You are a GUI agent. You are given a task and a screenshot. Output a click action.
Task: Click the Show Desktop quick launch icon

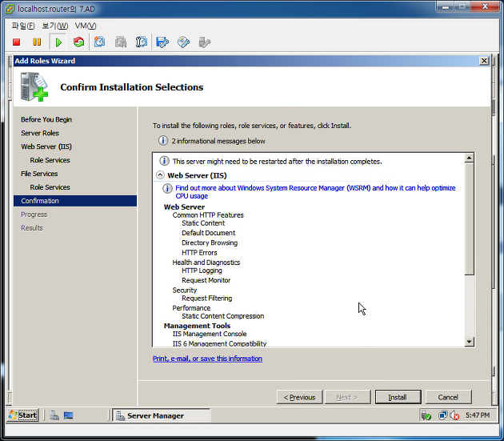pyautogui.click(x=68, y=415)
